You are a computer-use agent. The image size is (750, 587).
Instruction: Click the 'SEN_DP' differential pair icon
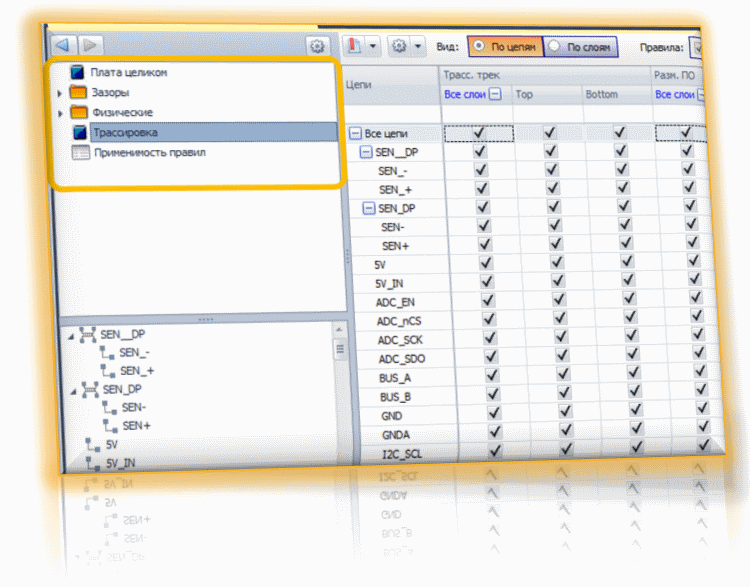pyautogui.click(x=90, y=389)
